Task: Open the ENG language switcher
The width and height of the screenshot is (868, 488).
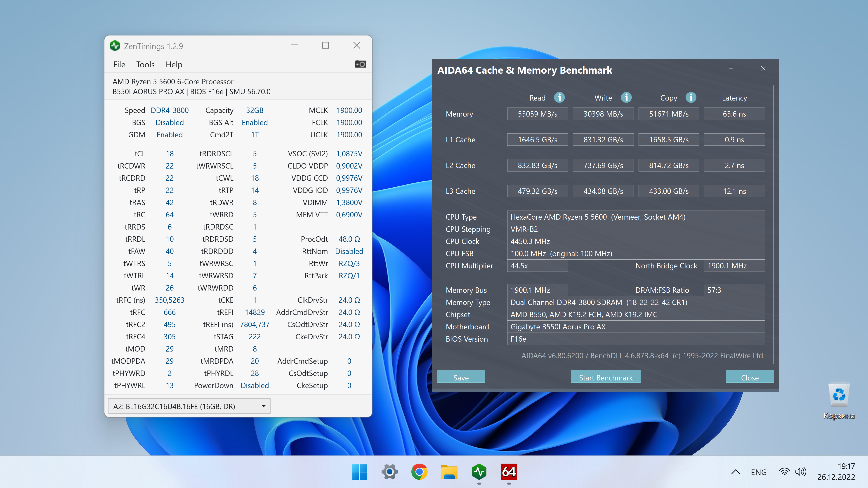Action: point(759,472)
